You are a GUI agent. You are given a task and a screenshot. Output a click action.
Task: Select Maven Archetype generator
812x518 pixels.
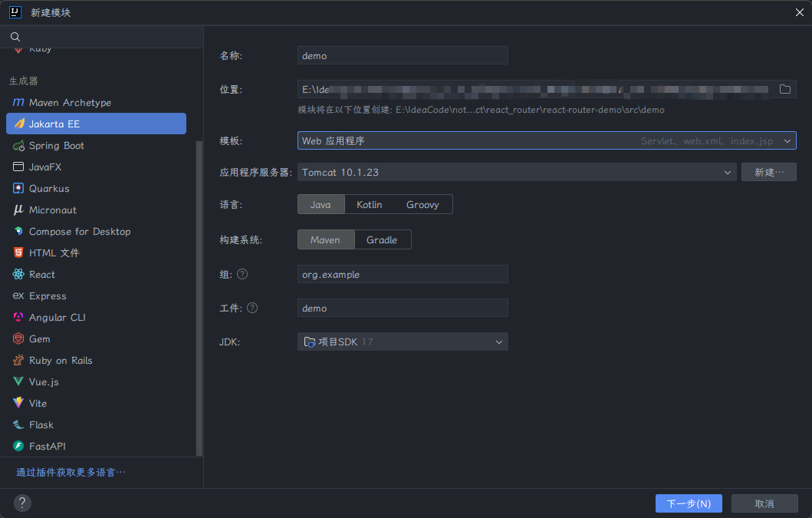[x=96, y=102]
